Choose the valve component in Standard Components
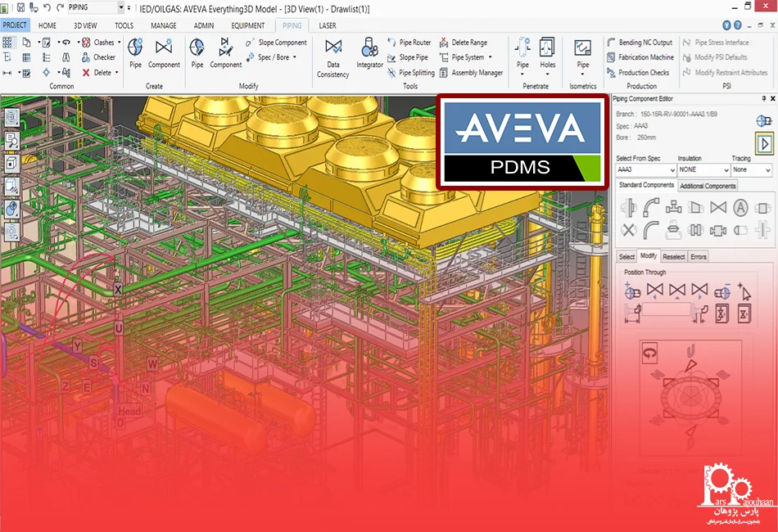 tap(718, 207)
